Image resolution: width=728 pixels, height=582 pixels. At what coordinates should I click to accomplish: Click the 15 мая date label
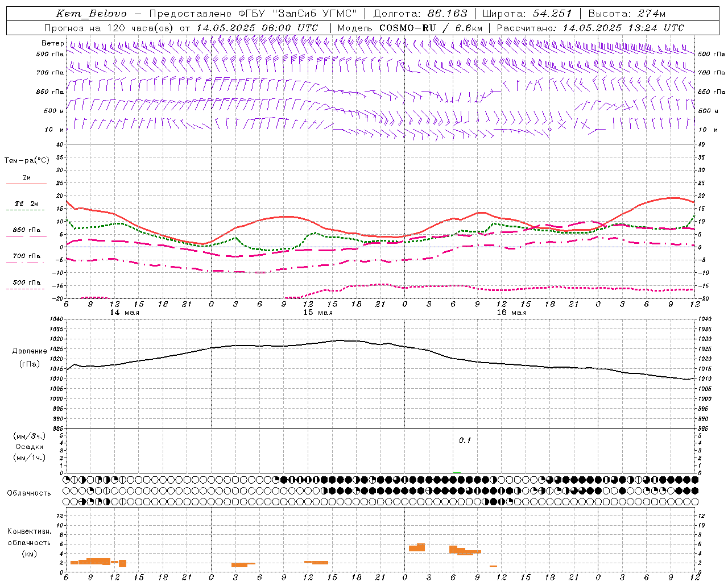(318, 313)
